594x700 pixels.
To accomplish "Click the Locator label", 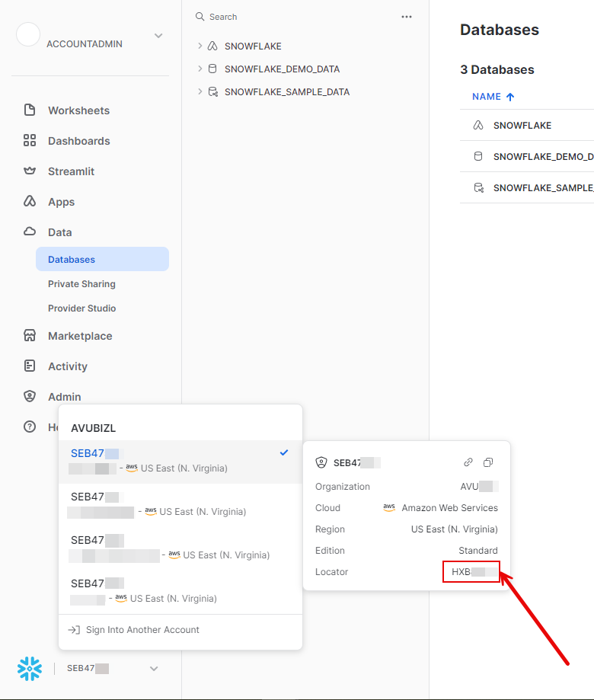I will 331,571.
